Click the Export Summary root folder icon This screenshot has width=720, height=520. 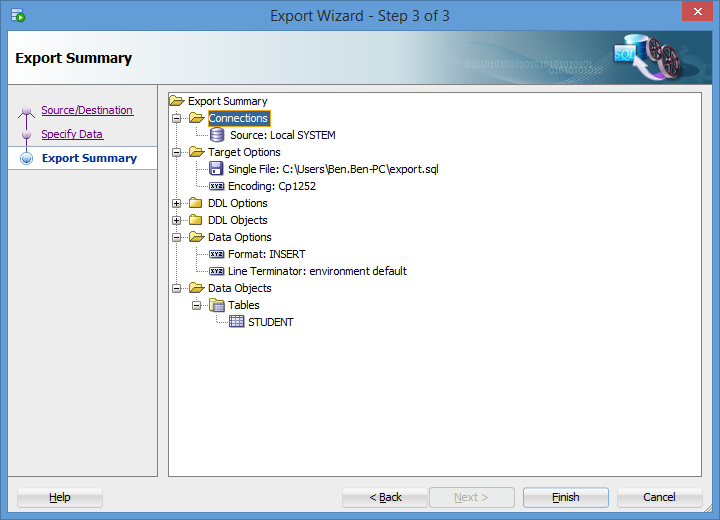coord(177,101)
